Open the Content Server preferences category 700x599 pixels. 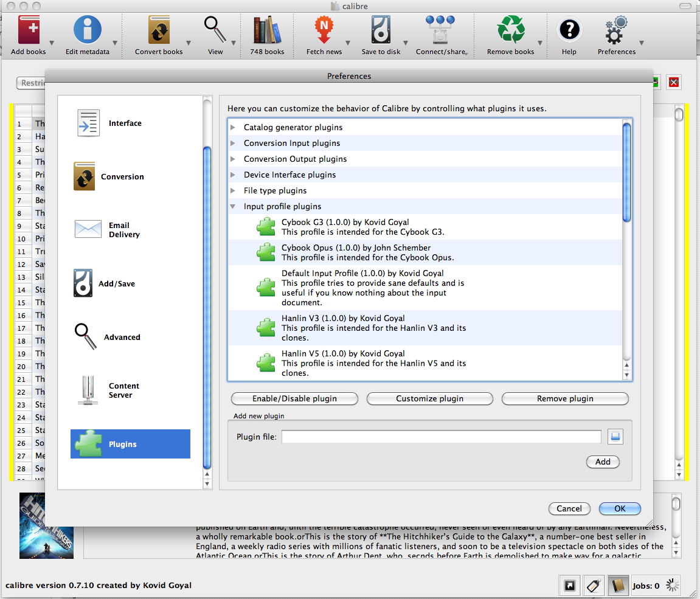click(x=130, y=390)
